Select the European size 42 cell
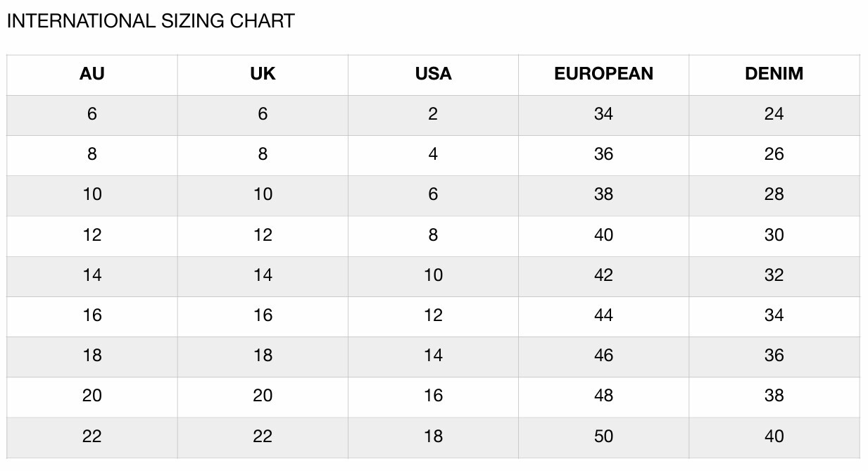 (x=603, y=275)
